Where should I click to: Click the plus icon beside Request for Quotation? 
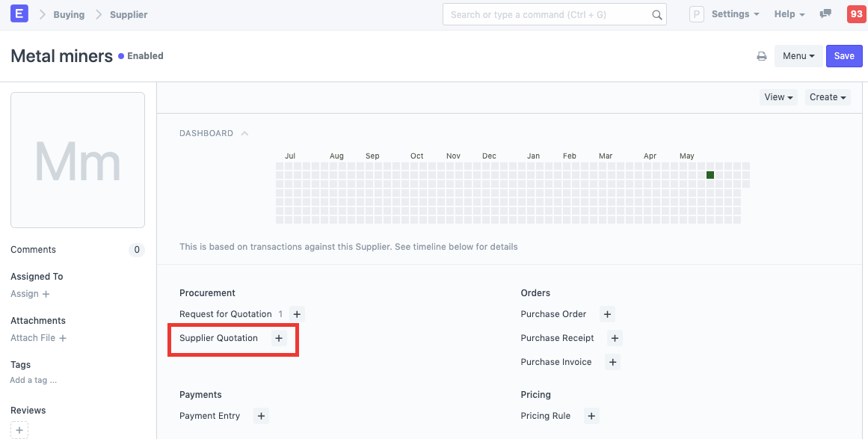click(297, 314)
